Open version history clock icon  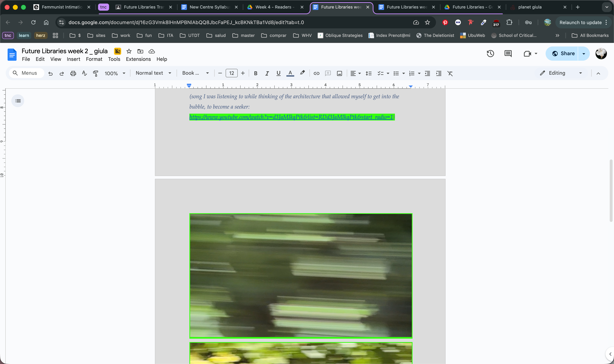[x=490, y=53]
